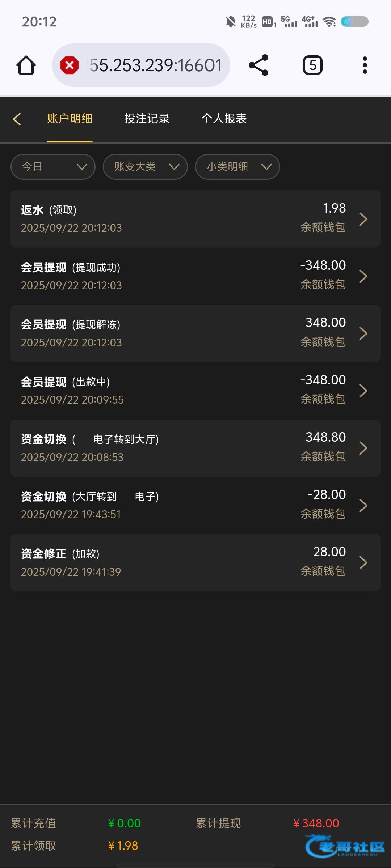Open the 电子转到大厅 348.80 transfer record
This screenshot has width=391, height=868.
pyautogui.click(x=195, y=448)
